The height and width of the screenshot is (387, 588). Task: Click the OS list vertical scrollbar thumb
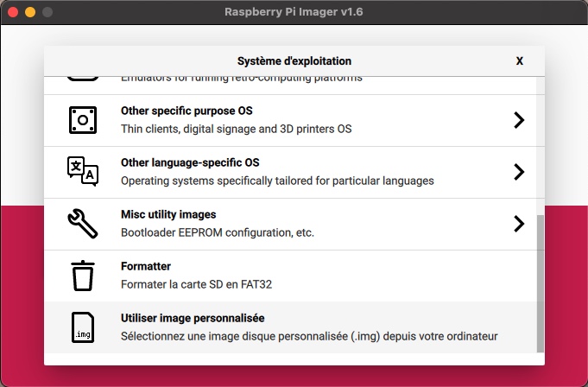541,284
